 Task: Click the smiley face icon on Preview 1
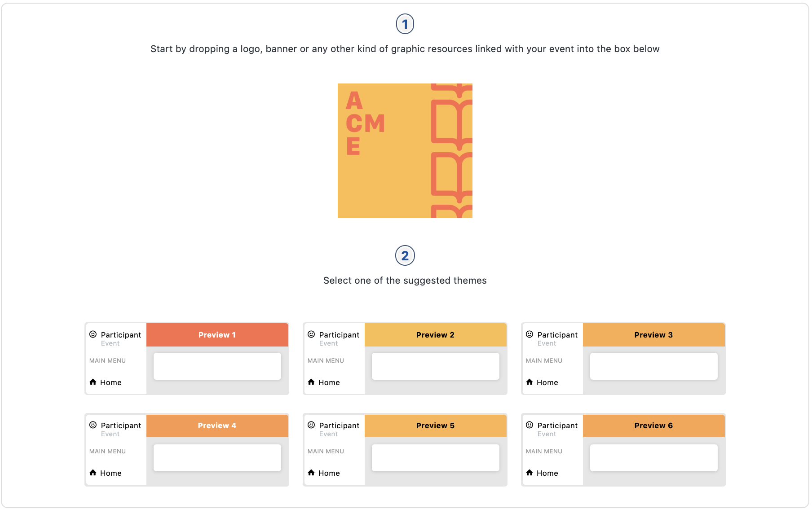93,334
